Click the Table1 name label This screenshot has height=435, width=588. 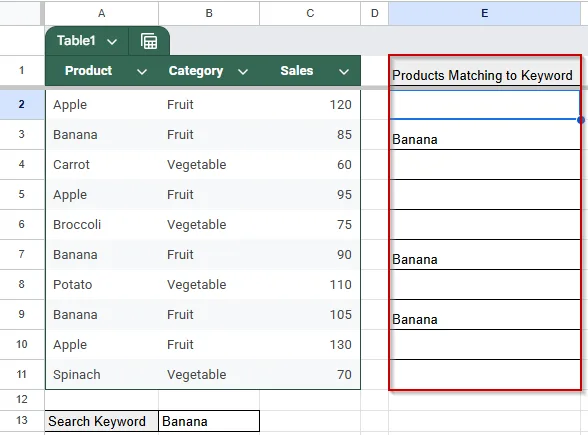[76, 40]
